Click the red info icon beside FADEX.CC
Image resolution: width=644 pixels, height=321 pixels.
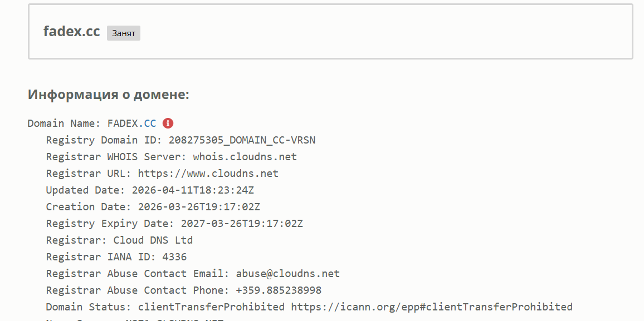[168, 124]
